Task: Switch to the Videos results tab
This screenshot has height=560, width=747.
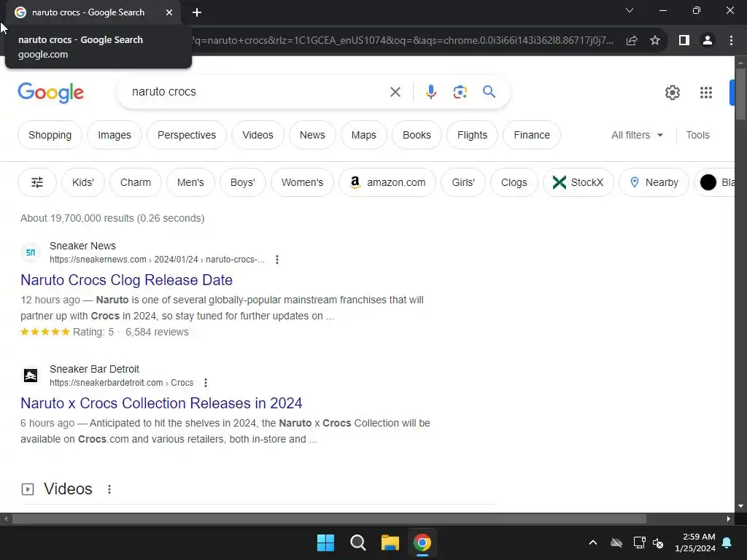Action: 258,135
